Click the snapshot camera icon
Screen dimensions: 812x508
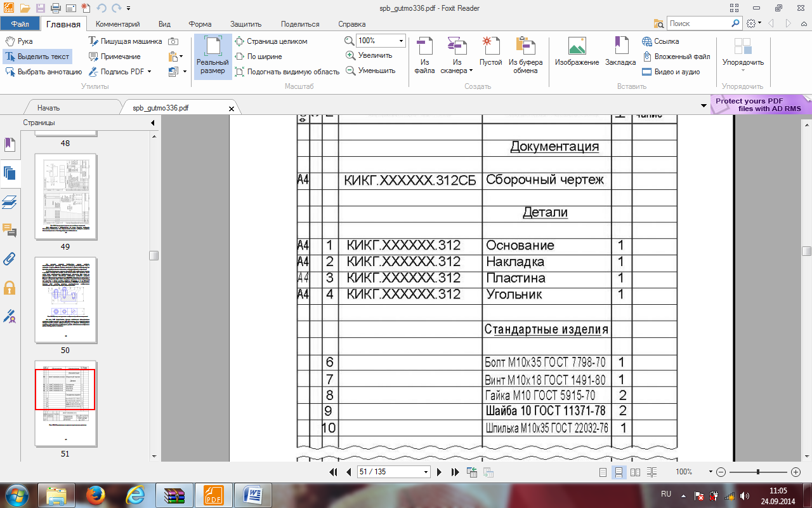[173, 41]
